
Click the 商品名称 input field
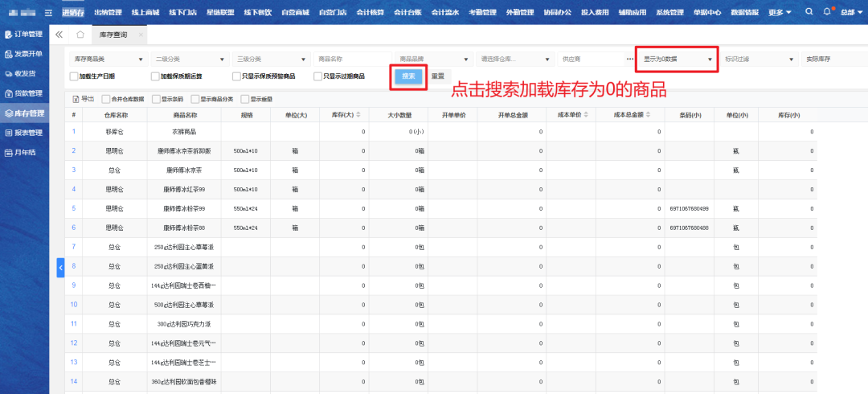tap(350, 60)
